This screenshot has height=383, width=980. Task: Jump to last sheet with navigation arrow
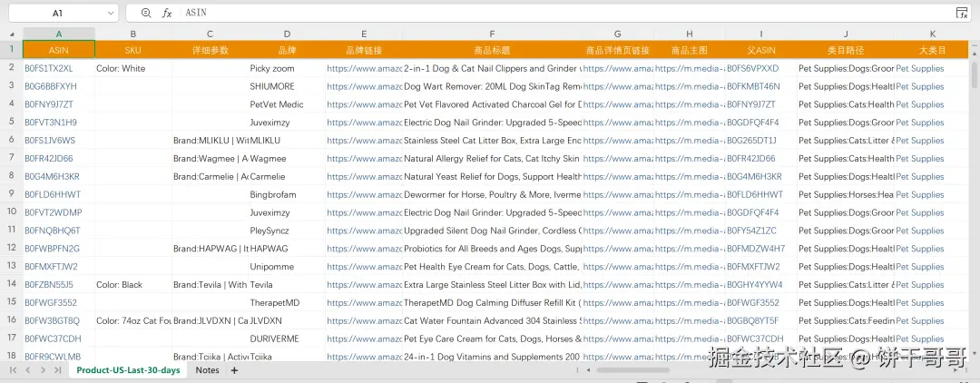(x=58, y=370)
